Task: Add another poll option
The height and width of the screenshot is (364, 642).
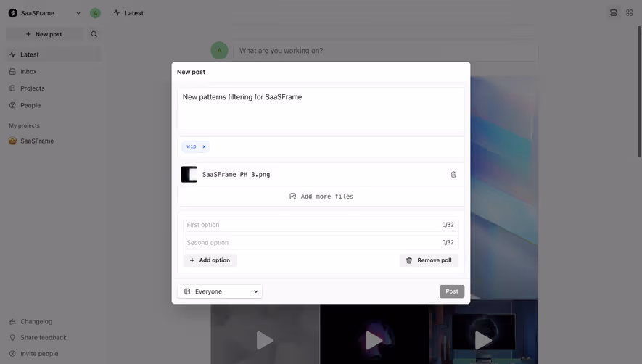Action: click(x=210, y=260)
